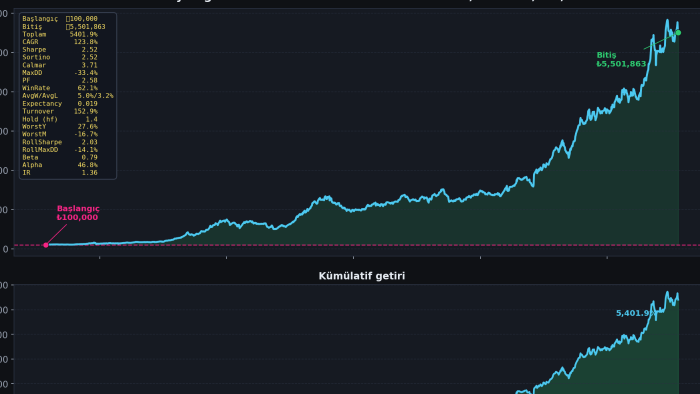Viewport: 700px width, 394px height.
Task: Click the 'RollMaxDD -14.1%' stats row
Action: click(x=60, y=149)
